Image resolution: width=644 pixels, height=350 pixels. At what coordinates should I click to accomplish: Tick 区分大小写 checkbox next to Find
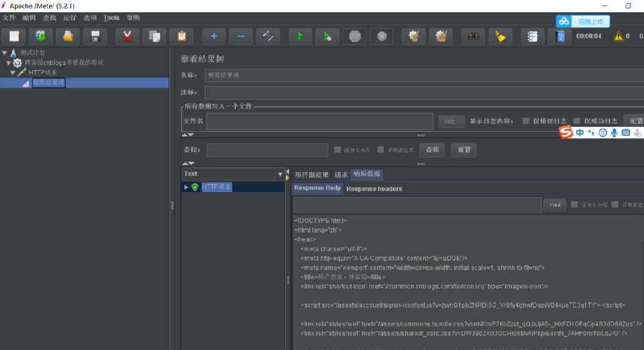point(574,205)
